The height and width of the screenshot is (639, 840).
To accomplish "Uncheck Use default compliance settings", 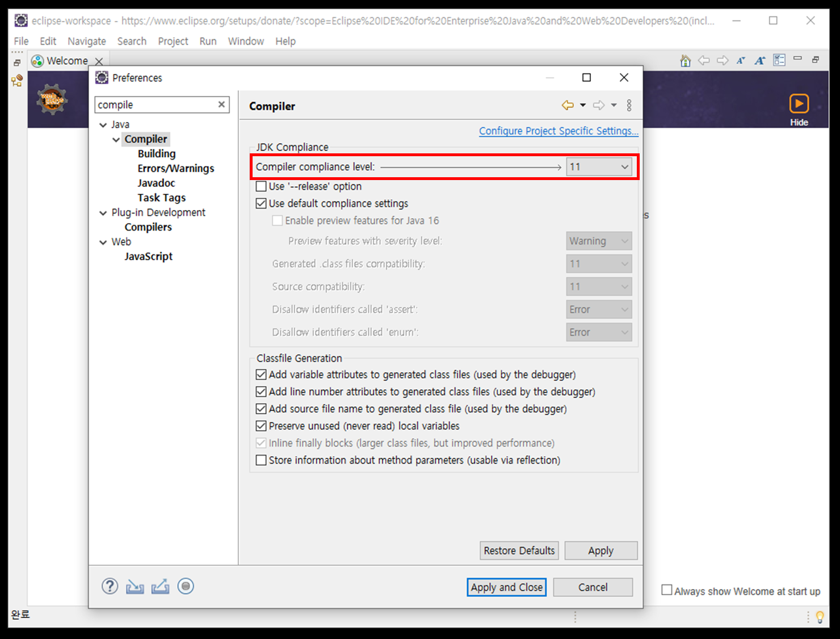I will pyautogui.click(x=261, y=203).
